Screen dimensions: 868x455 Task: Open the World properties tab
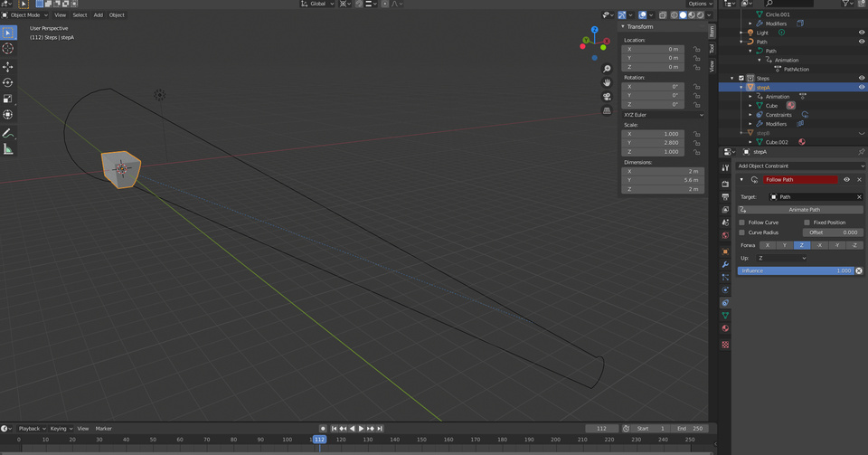coord(725,235)
